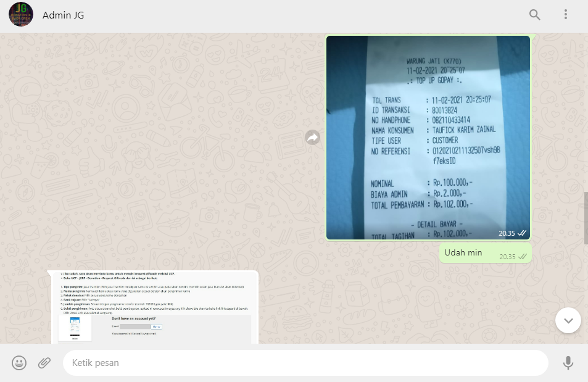Check read ticks on 'Udah min' message

(523, 257)
